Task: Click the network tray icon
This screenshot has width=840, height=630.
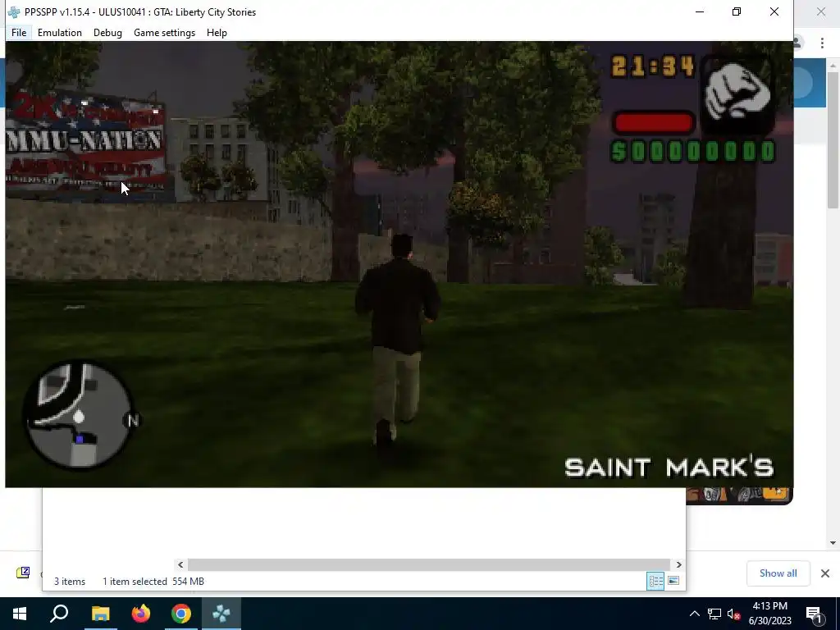Action: coord(714,614)
